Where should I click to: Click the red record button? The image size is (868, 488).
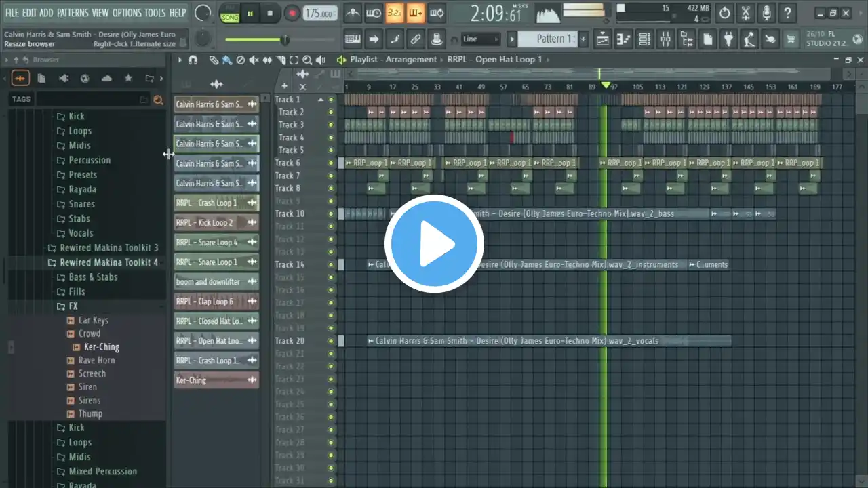coord(292,13)
